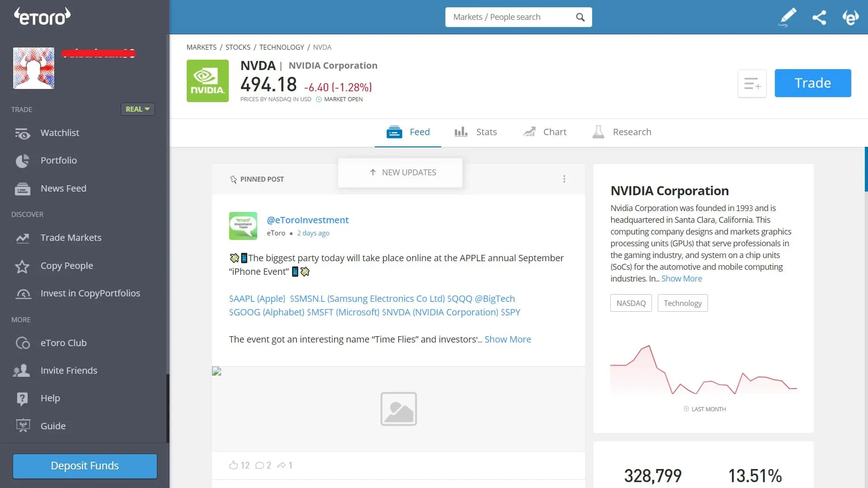Click the Invite Friends people icon
This screenshot has width=868, height=488.
(22, 371)
